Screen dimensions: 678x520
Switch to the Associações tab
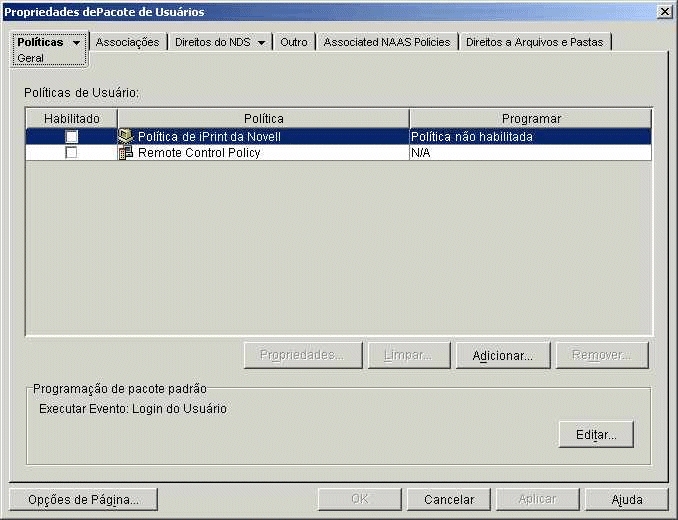tap(128, 42)
